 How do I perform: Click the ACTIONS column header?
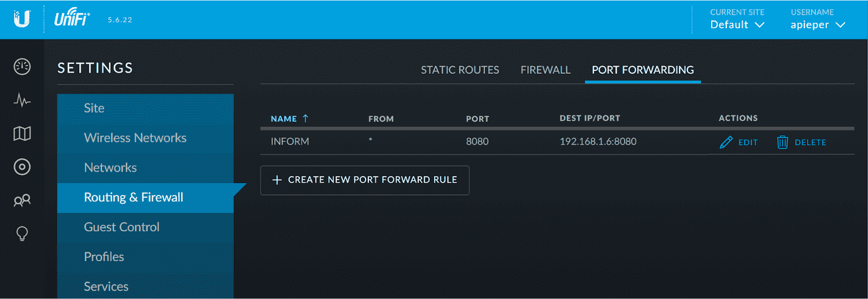tap(738, 118)
